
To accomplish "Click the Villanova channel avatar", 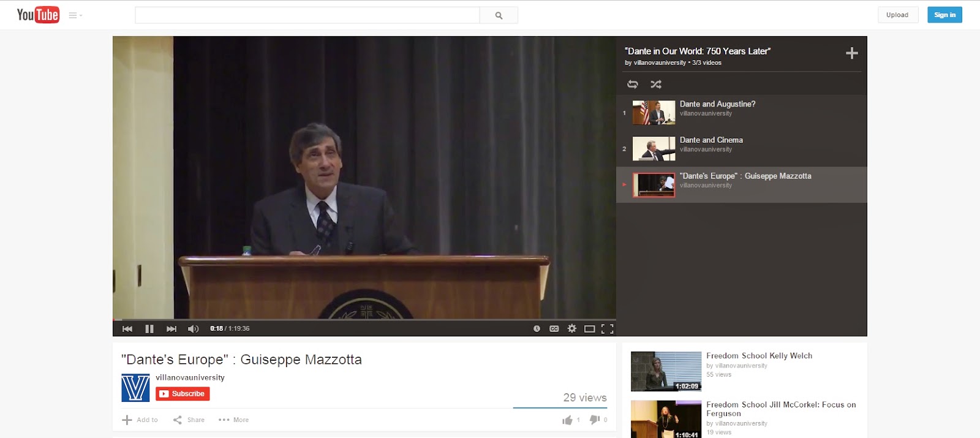I will click(x=135, y=388).
